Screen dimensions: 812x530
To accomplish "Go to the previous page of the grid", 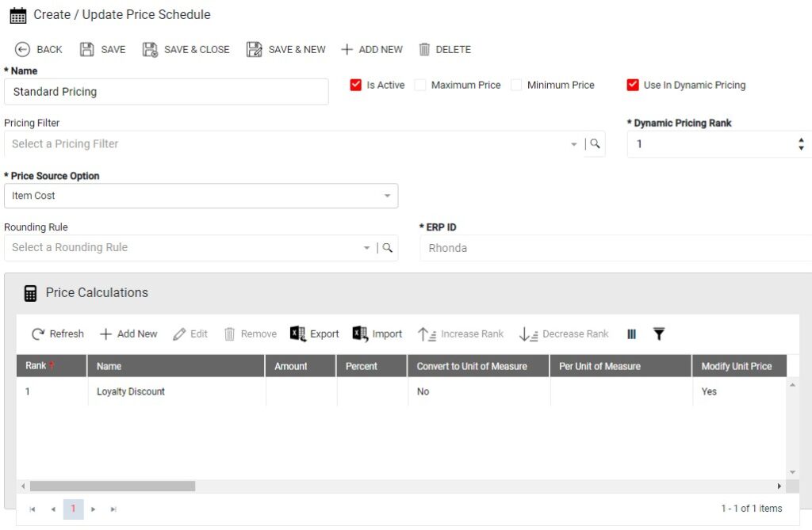I will 53,509.
